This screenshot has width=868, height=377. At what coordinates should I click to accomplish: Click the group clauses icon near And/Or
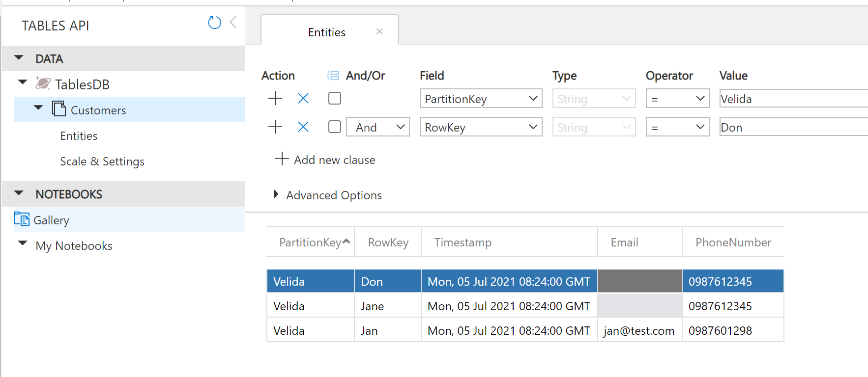[x=333, y=76]
